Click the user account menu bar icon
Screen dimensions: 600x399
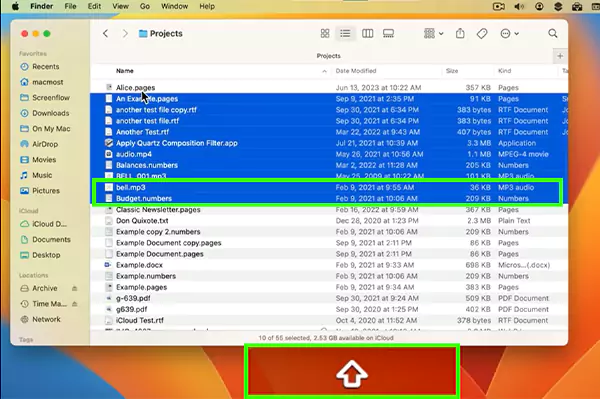pos(539,7)
